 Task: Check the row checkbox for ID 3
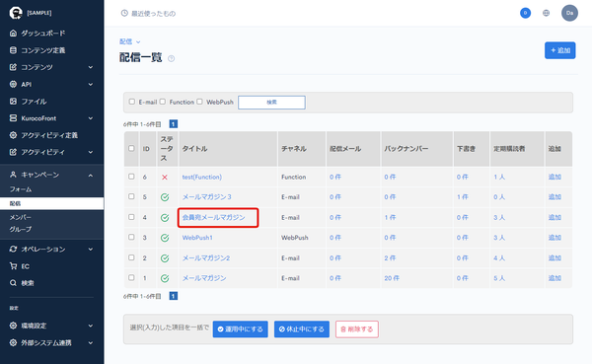coord(131,237)
